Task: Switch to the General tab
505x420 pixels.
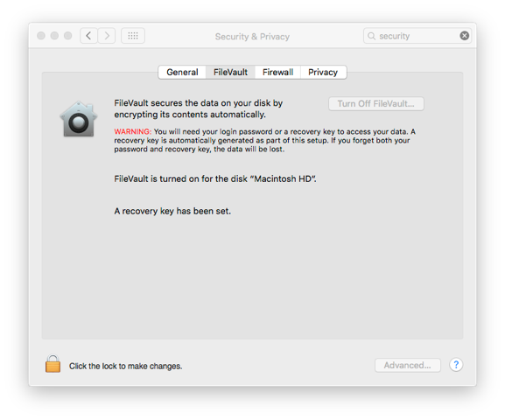Action: [x=182, y=72]
